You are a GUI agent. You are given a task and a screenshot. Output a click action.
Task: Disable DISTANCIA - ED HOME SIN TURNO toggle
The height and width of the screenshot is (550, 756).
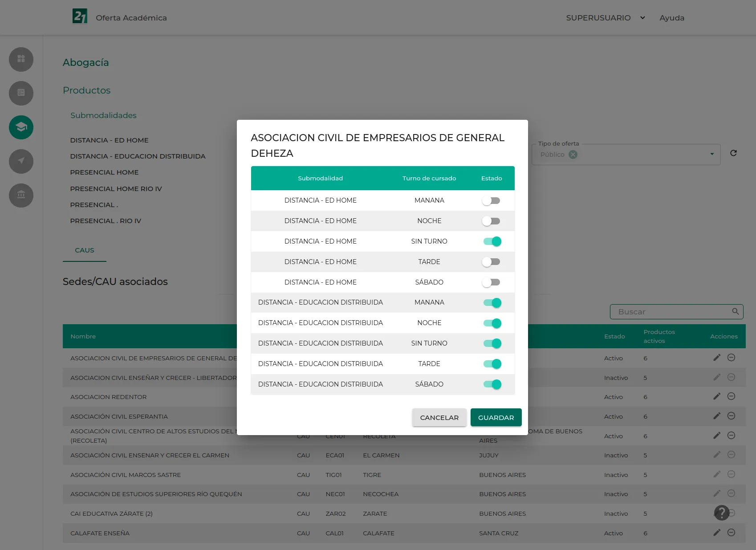pyautogui.click(x=492, y=241)
